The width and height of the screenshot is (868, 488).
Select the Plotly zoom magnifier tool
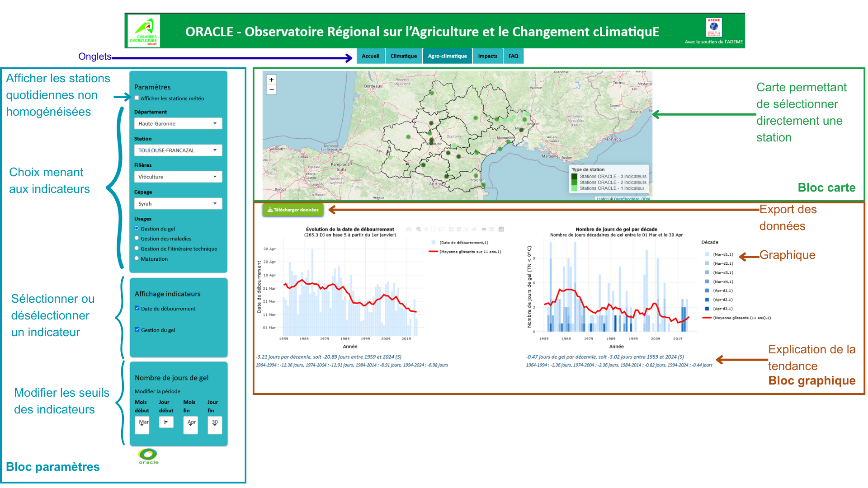(x=419, y=229)
